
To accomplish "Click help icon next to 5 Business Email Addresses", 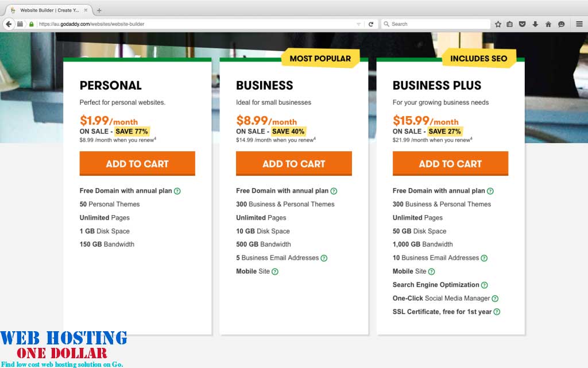I will click(324, 258).
